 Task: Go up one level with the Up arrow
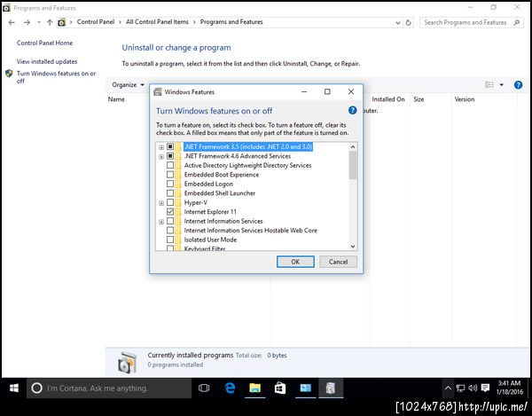50,22
